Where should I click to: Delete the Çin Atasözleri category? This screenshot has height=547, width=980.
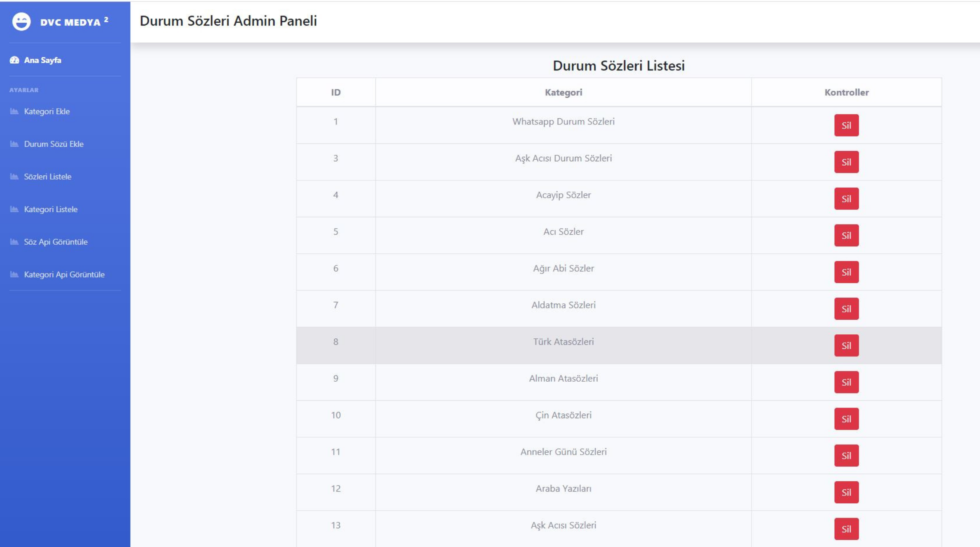pyautogui.click(x=846, y=419)
